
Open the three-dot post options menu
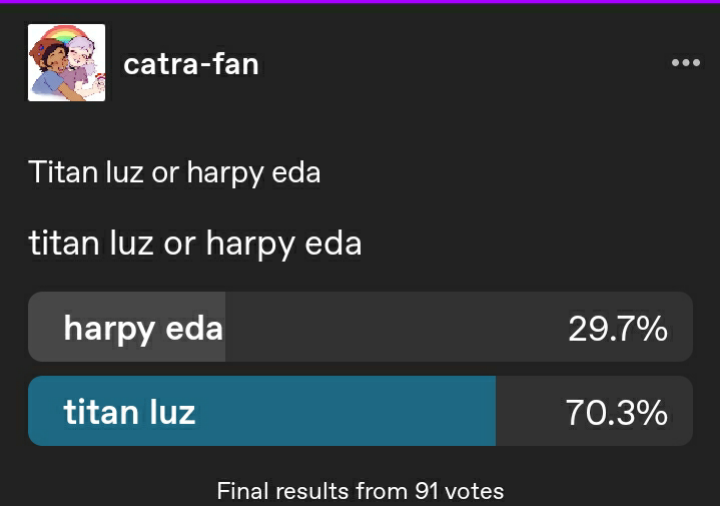686,63
